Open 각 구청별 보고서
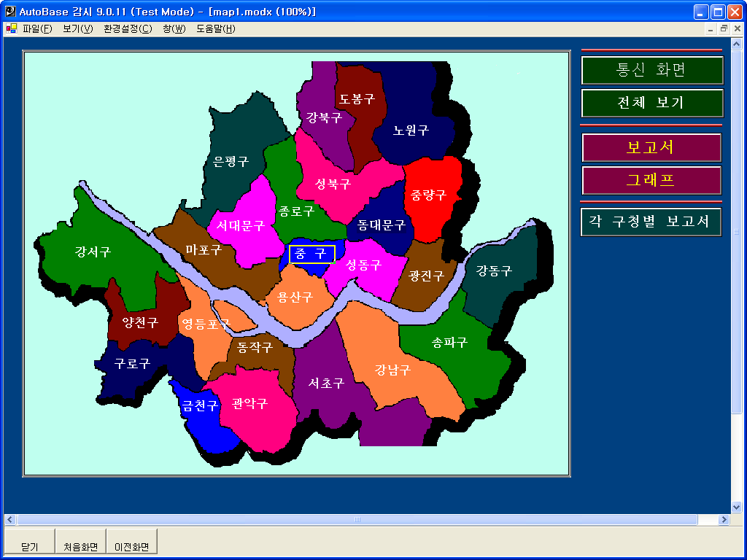 tap(651, 222)
